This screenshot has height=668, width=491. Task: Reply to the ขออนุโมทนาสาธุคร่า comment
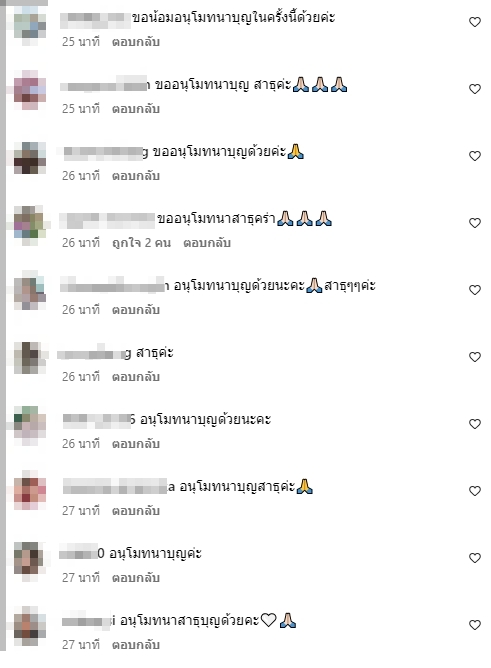click(207, 243)
